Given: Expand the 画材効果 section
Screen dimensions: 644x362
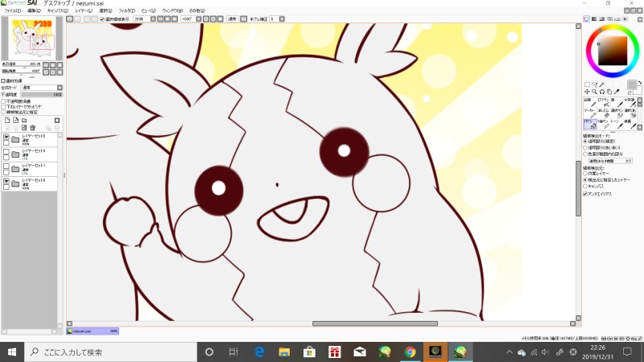Looking at the screenshot, I should pos(3,81).
